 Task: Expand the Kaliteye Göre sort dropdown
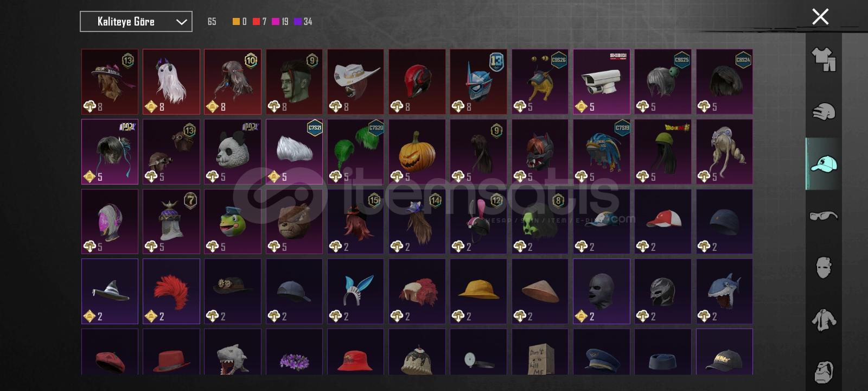pos(136,22)
